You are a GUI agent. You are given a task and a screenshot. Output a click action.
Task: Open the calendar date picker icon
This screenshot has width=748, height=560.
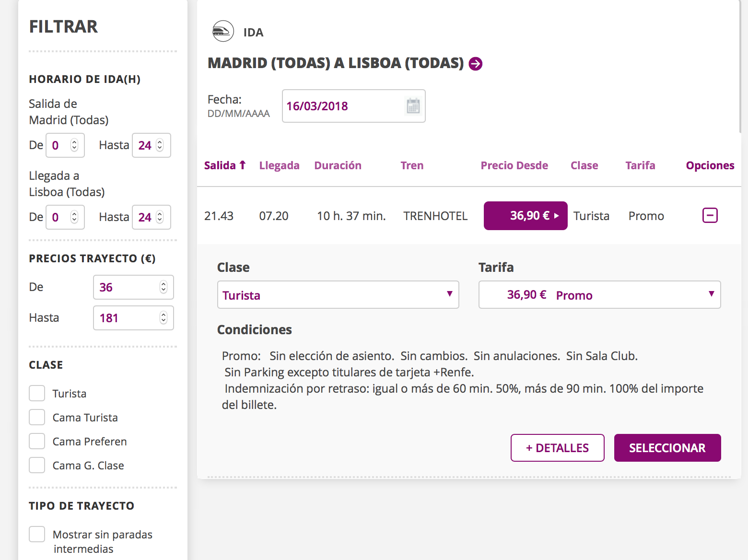coord(413,106)
